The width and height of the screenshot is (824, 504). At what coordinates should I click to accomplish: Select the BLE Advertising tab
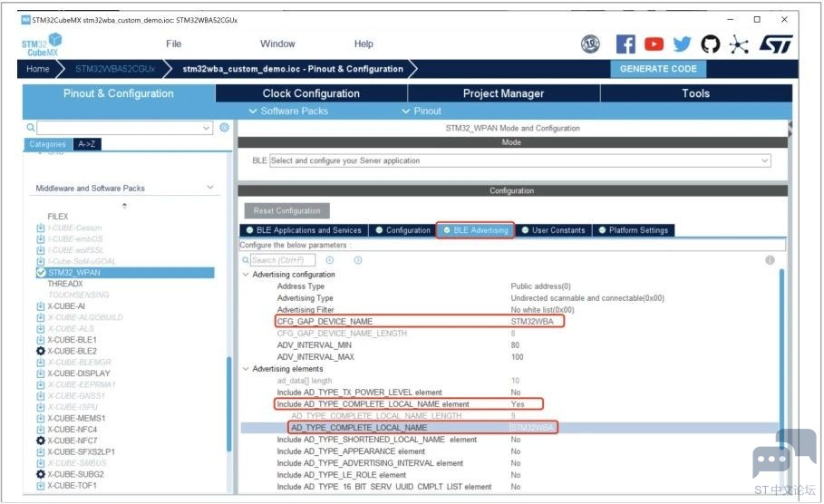coord(475,230)
